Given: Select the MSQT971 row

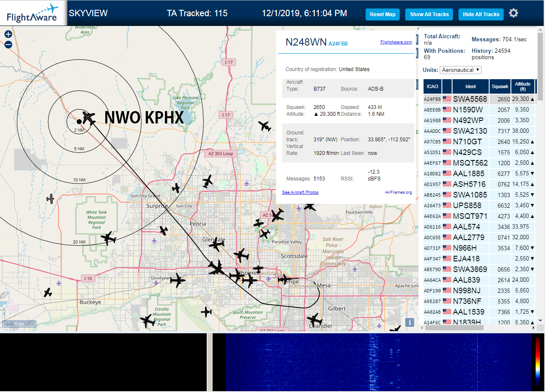Looking at the screenshot, I should (479, 216).
